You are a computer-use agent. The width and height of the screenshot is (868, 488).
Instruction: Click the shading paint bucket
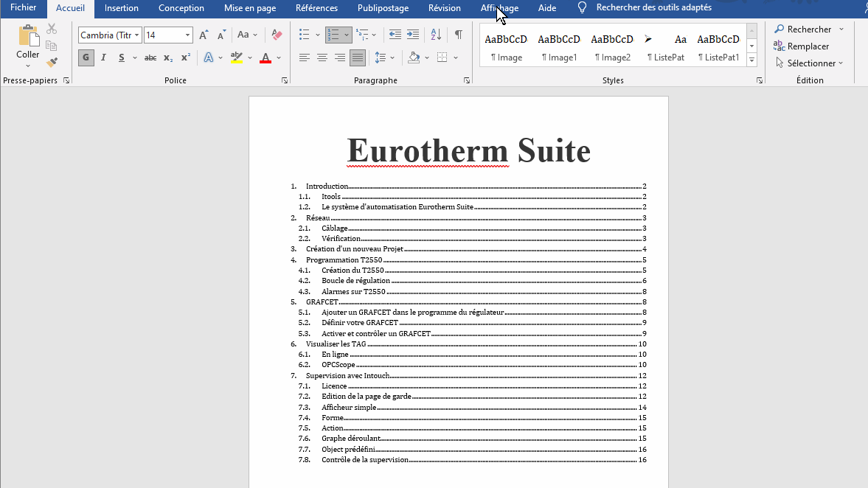[414, 57]
